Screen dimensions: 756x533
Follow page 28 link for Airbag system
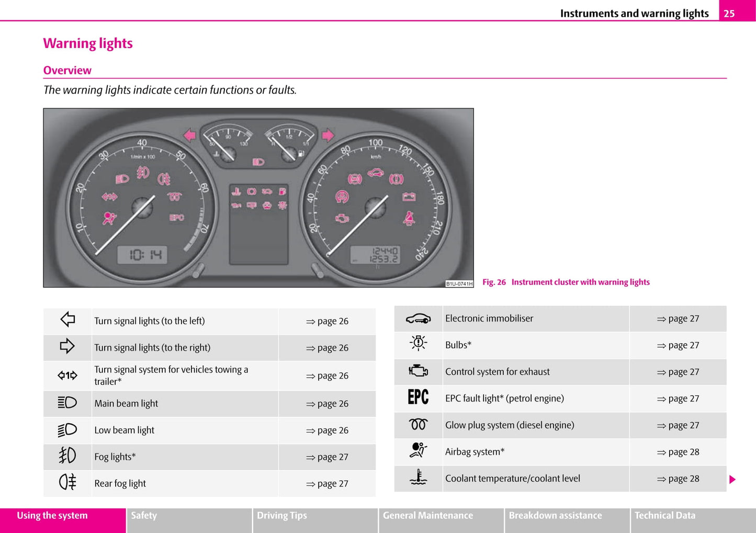(x=678, y=452)
